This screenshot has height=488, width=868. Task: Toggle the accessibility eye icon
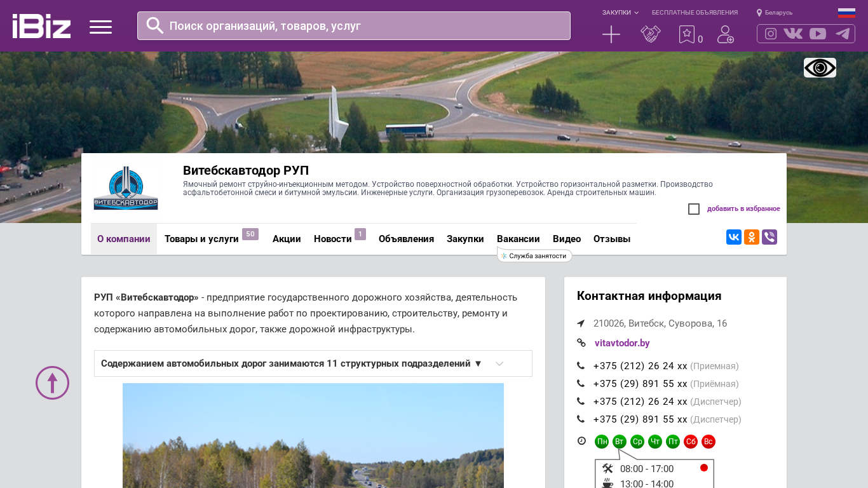click(820, 67)
